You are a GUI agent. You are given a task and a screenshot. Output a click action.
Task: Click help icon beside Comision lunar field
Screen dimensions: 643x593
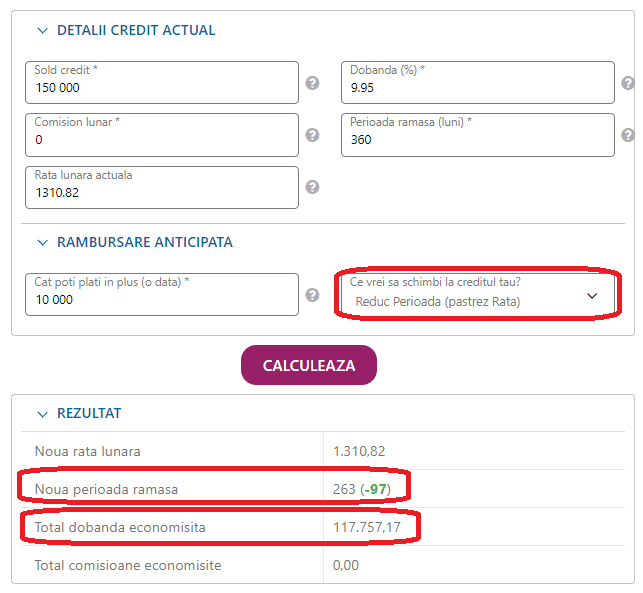coord(312,135)
